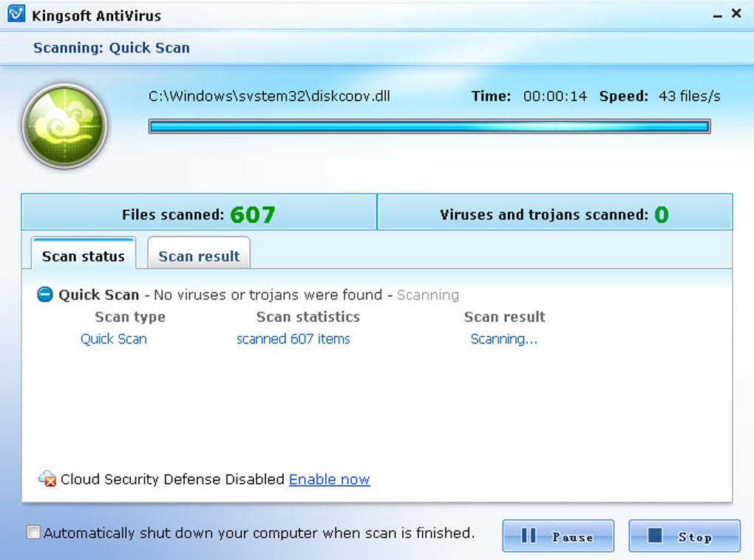
Task: Click the green cloud radar scan icon
Action: [x=64, y=126]
